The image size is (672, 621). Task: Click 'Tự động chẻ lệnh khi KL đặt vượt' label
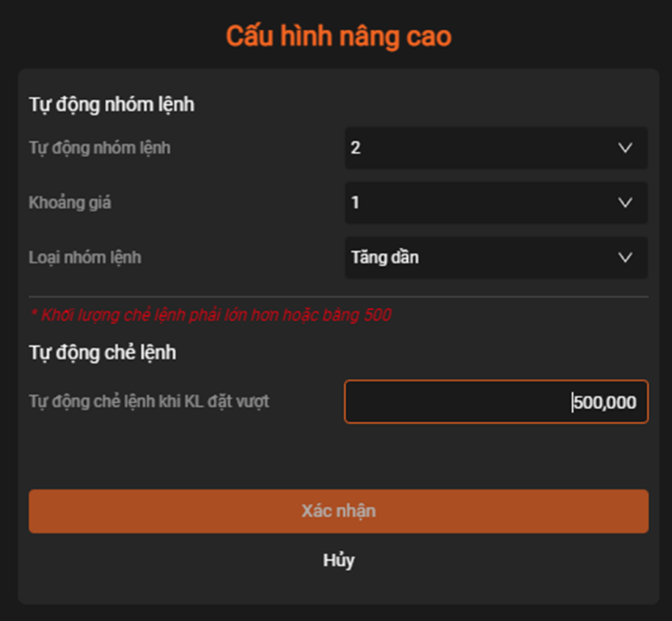[x=149, y=402]
